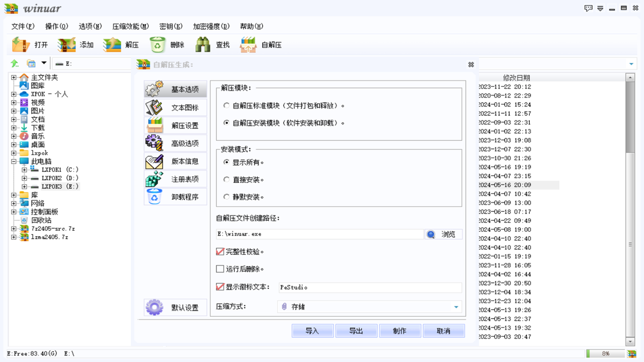Expand the LXPOK1 (C:) drive node

tap(24, 169)
